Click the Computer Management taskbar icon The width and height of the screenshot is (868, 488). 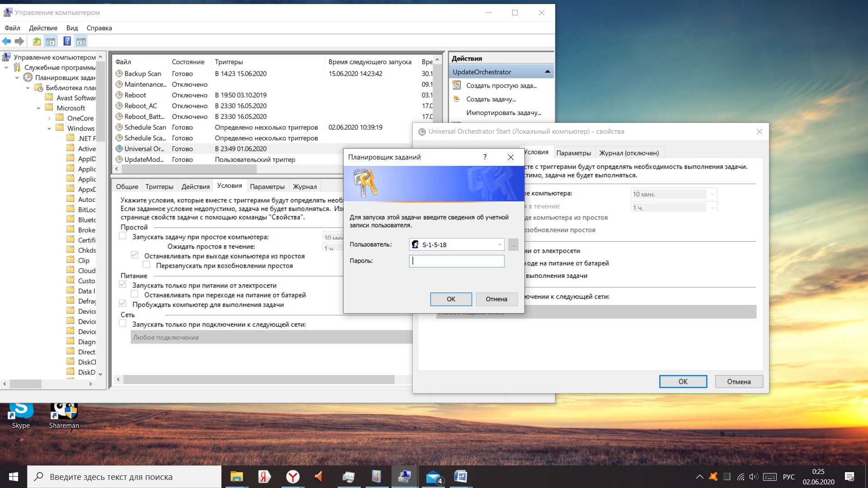pyautogui.click(x=405, y=477)
